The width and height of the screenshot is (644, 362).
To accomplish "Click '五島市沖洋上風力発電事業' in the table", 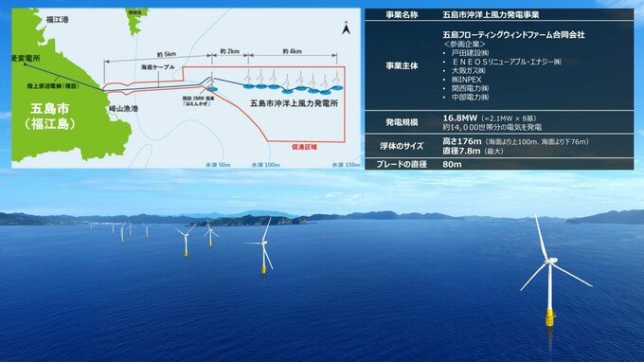I will point(491,15).
